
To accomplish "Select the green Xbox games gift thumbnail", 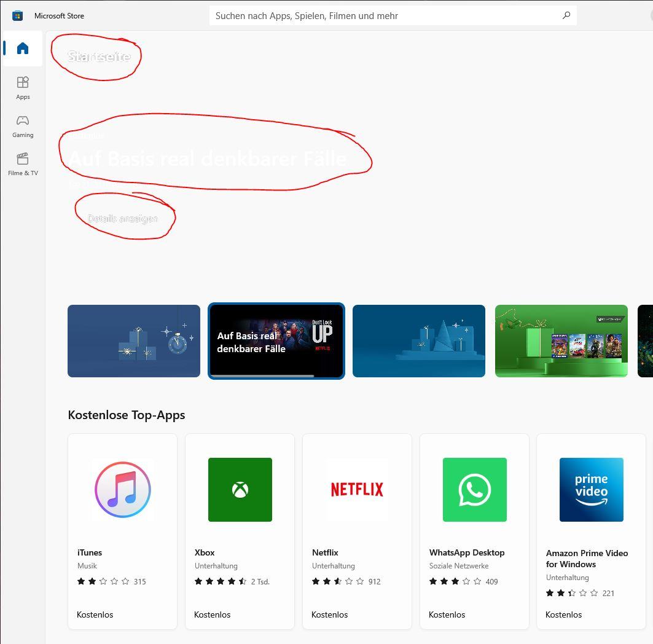I will (x=561, y=341).
